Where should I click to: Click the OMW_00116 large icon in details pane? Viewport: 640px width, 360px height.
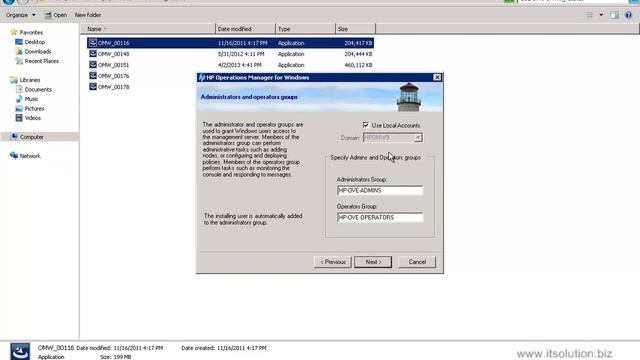(x=20, y=351)
